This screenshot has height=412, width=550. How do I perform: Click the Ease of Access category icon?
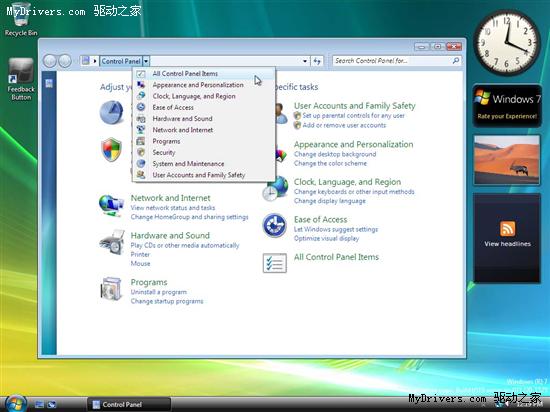coord(274,225)
